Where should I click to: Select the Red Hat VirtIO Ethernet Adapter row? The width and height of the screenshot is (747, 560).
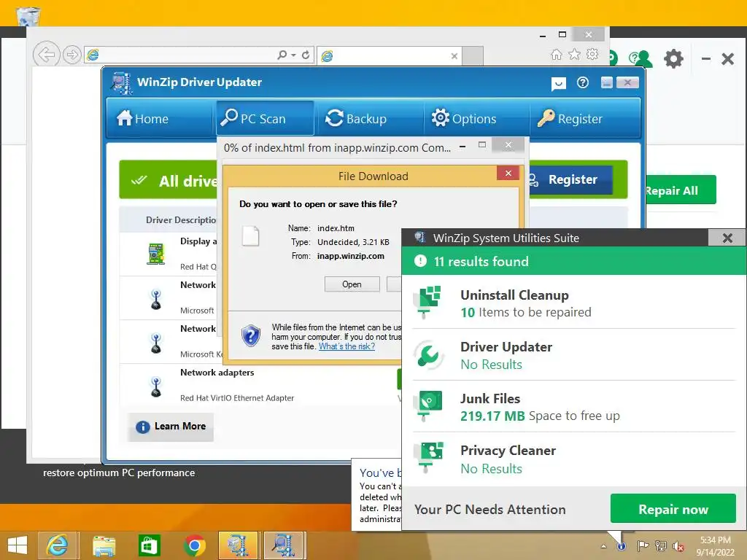260,385
